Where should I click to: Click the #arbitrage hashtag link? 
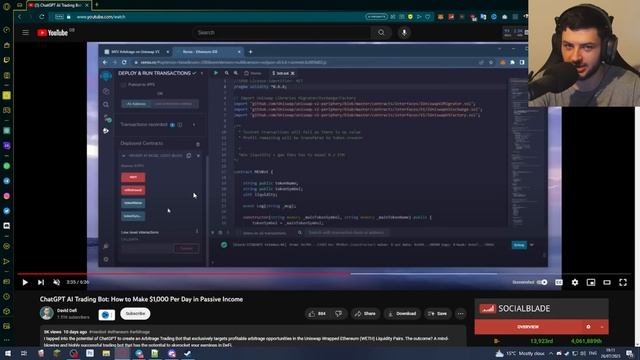click(x=140, y=332)
